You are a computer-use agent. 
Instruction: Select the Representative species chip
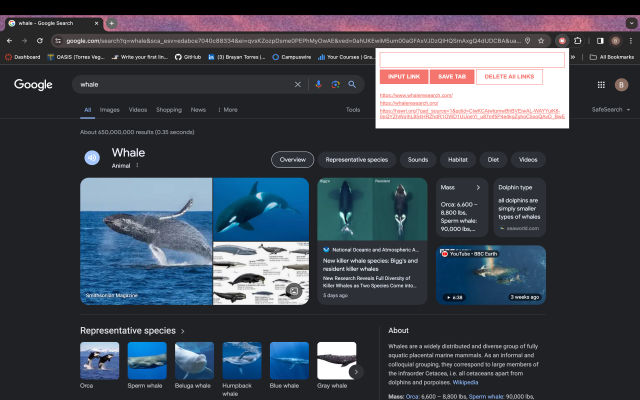tap(357, 160)
